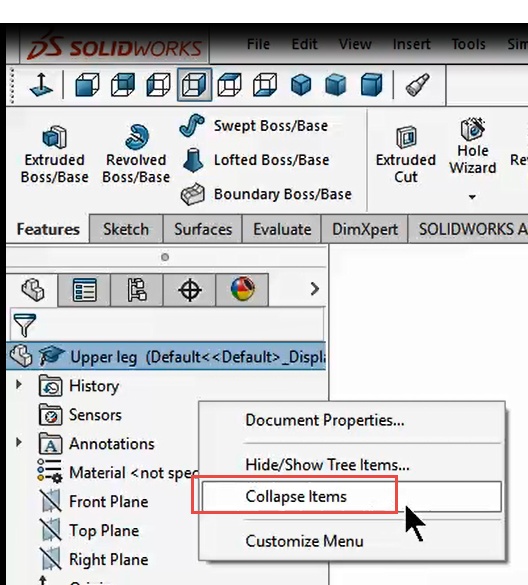Click the SOLIDWORKS logo

tap(115, 46)
